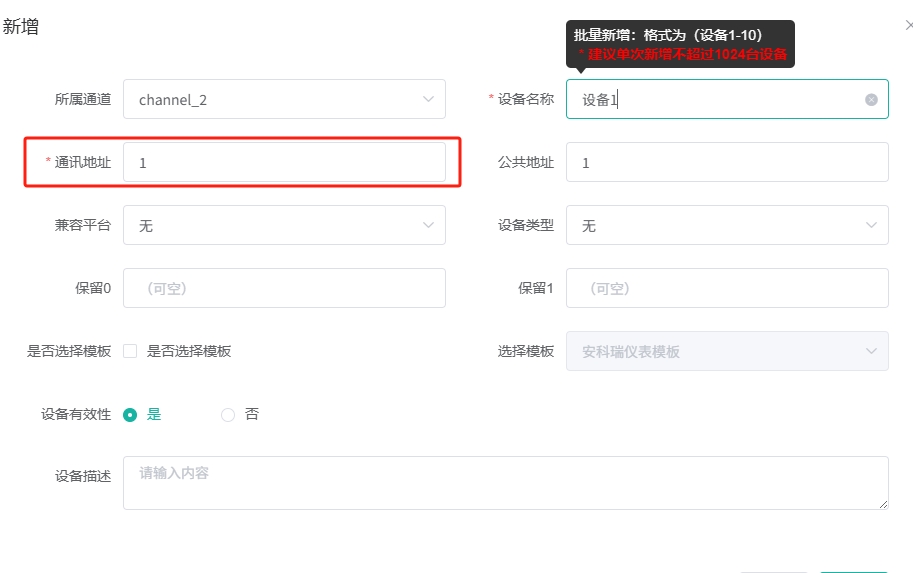Viewport: 913px width, 573px height.
Task: Focus the 保留1 optional input
Action: (727, 289)
